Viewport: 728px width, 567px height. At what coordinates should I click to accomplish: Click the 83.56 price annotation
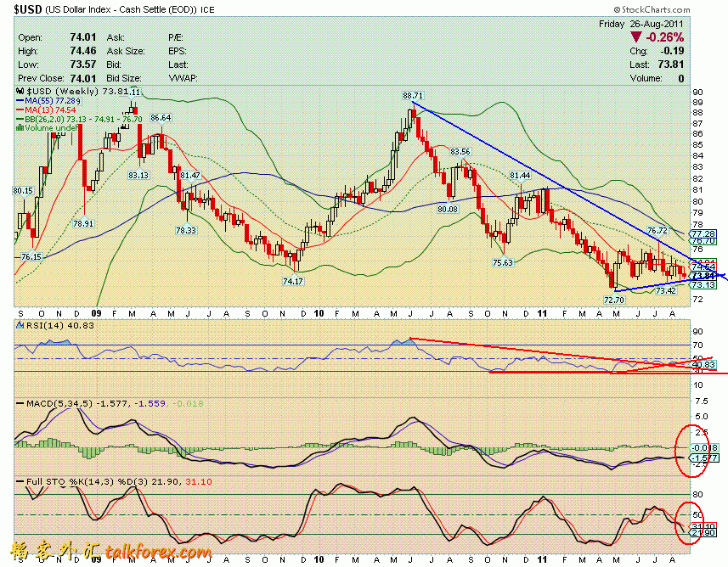point(460,152)
